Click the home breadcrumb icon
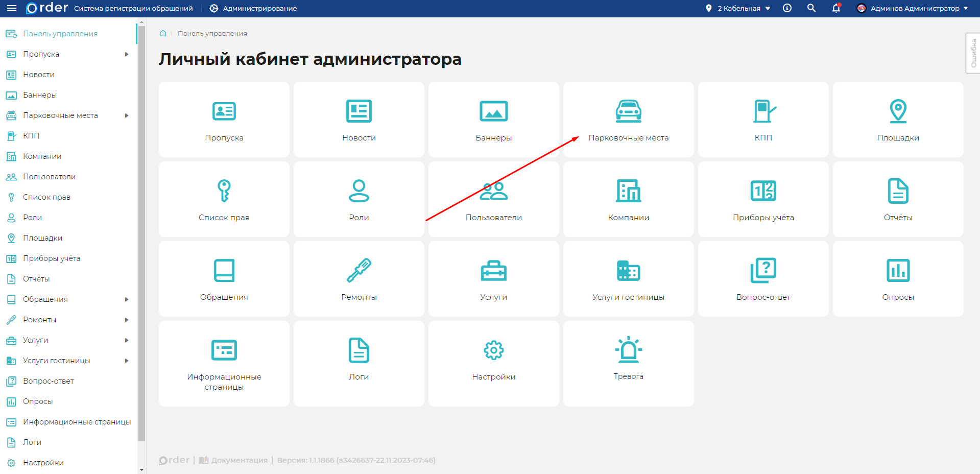 163,33
